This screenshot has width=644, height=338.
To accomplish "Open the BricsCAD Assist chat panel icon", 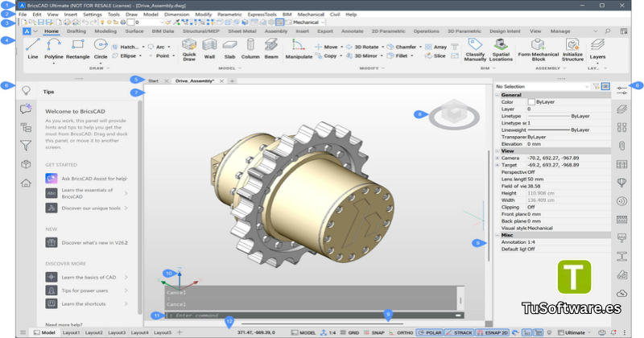I will pyautogui.click(x=26, y=109).
